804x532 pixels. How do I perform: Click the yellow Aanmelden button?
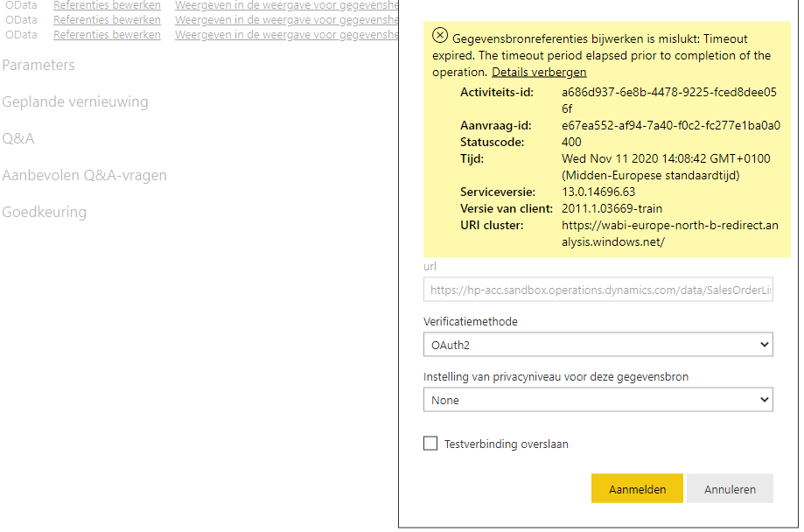pyautogui.click(x=637, y=488)
